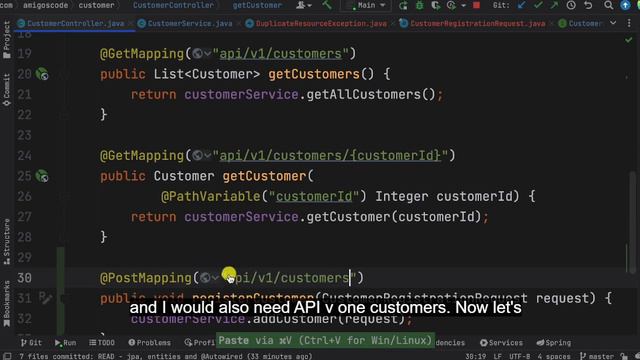Open URL globe dropdown on line 30 PostMapping
The width and height of the screenshot is (640, 360).
pyautogui.click(x=209, y=278)
